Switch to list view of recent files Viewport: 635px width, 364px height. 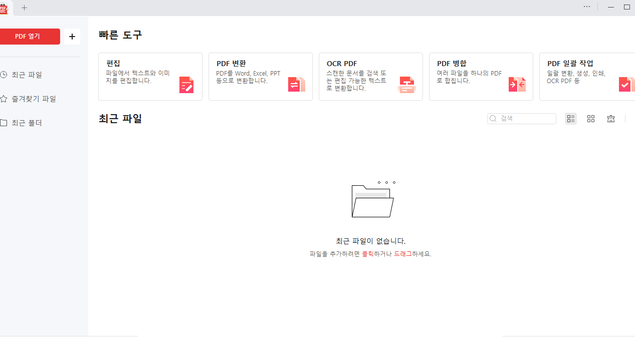[x=570, y=119]
